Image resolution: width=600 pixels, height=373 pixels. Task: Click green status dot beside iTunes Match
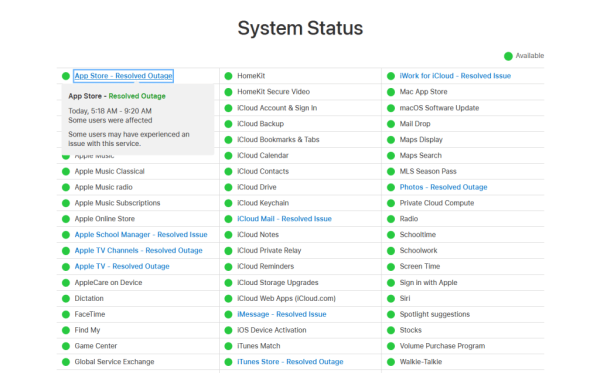[228, 346]
